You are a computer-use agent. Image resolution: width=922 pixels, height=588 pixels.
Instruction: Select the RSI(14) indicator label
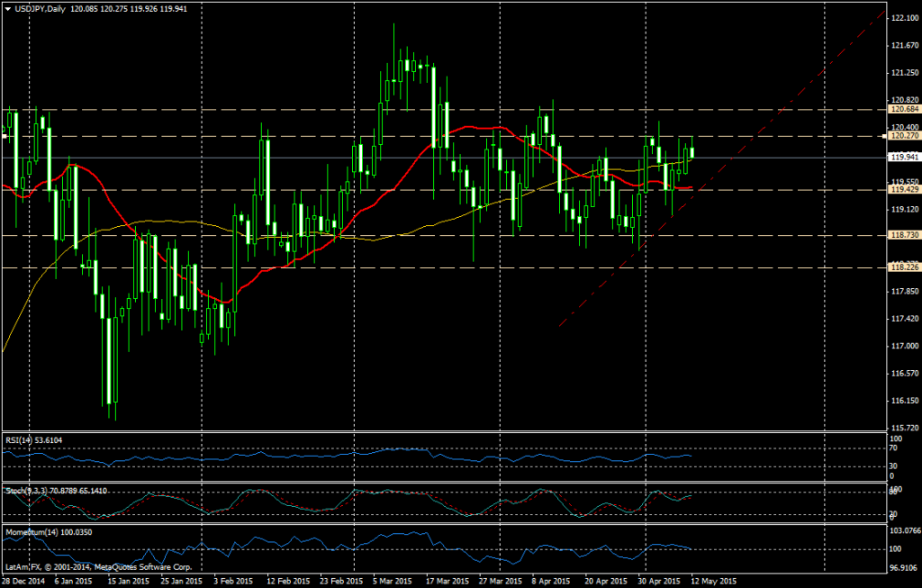(32, 440)
